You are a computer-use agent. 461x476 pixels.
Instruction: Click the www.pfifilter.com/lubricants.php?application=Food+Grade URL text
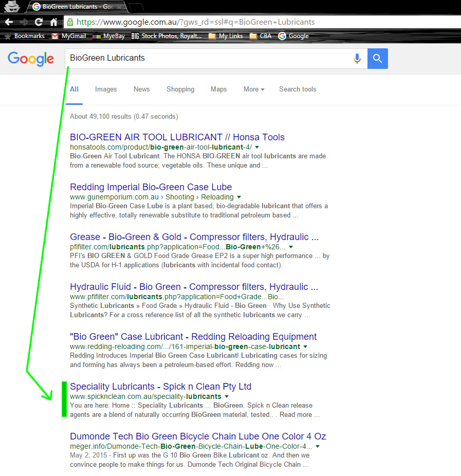click(177, 297)
